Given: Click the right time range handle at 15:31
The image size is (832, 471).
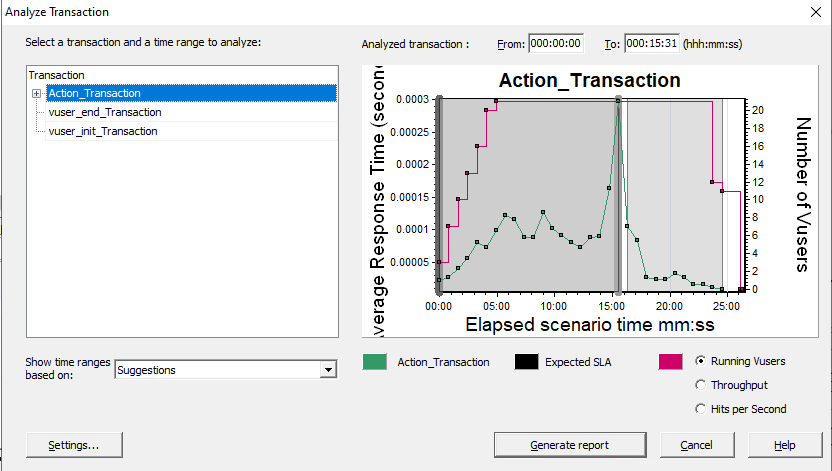Looking at the screenshot, I should 619,193.
